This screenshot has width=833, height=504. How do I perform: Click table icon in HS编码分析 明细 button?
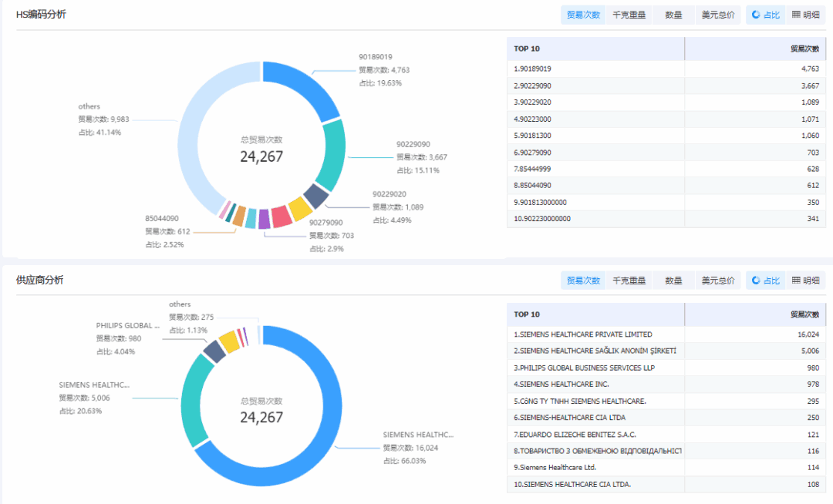pyautogui.click(x=797, y=15)
